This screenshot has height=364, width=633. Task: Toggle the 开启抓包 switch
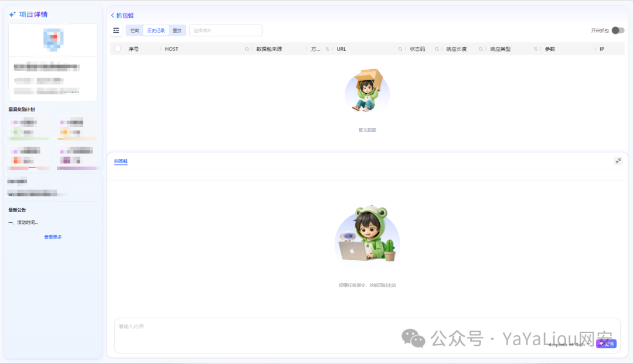pos(618,30)
